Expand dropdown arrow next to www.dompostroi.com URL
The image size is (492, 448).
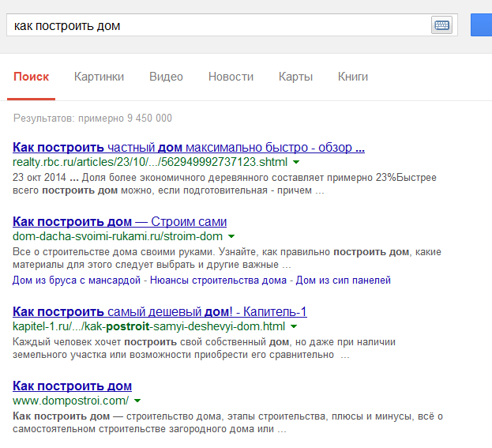[137, 401]
